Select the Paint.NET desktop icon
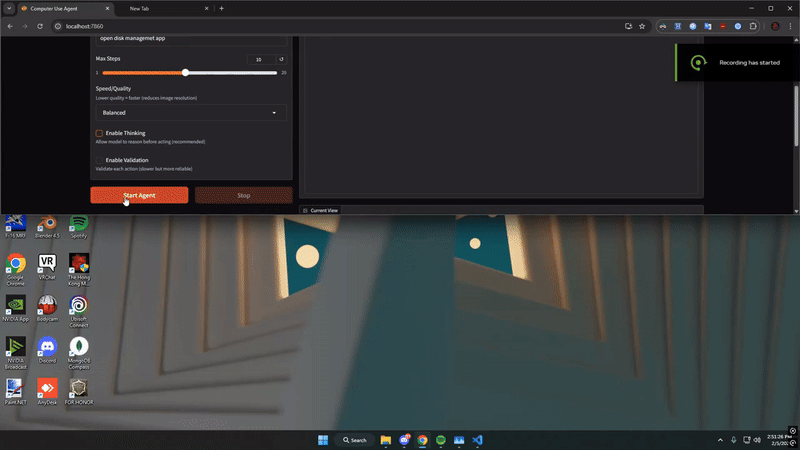800x450 pixels. (x=15, y=392)
